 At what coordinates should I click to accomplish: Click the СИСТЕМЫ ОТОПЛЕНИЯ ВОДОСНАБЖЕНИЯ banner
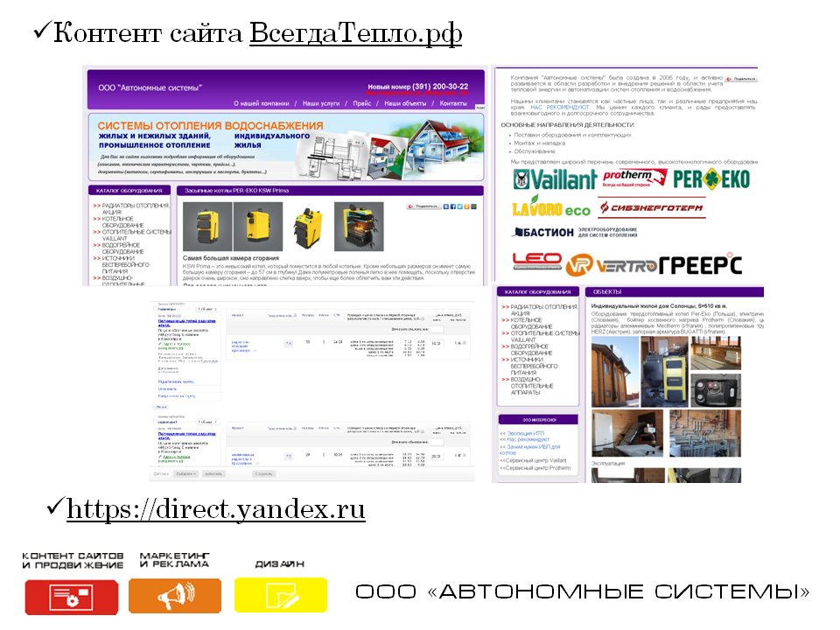coord(286,147)
